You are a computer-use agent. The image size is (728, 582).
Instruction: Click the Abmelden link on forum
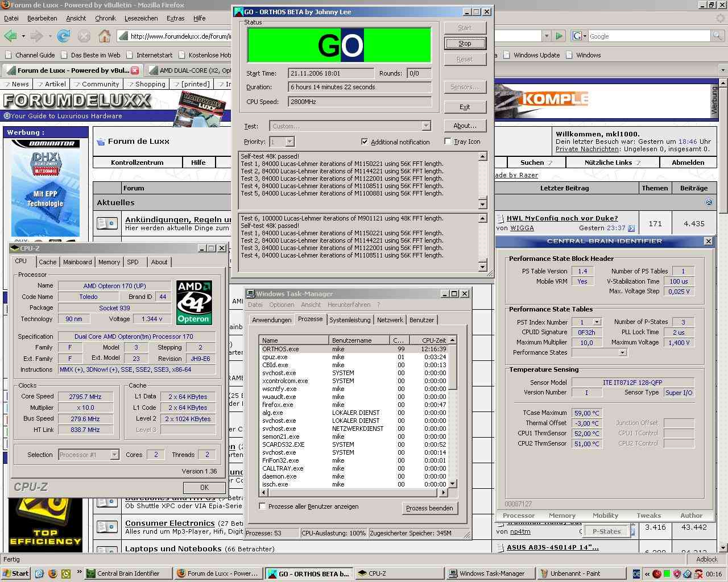(x=688, y=163)
